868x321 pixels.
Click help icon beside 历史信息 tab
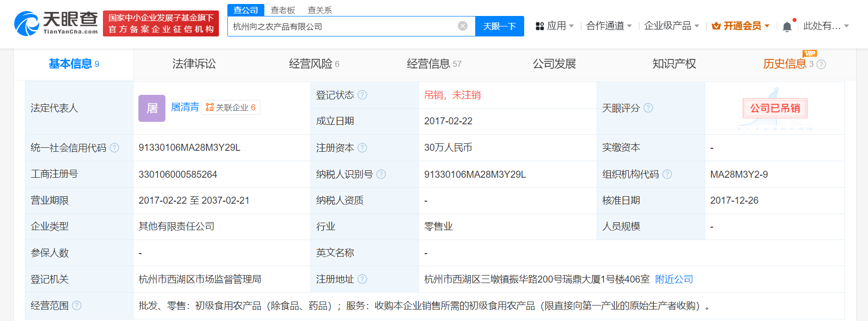click(x=821, y=64)
